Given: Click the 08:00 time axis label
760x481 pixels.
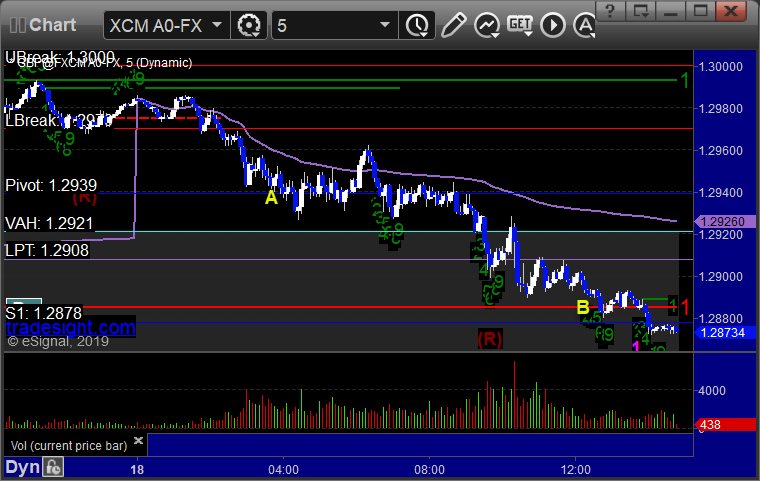Looking at the screenshot, I should coord(429,469).
